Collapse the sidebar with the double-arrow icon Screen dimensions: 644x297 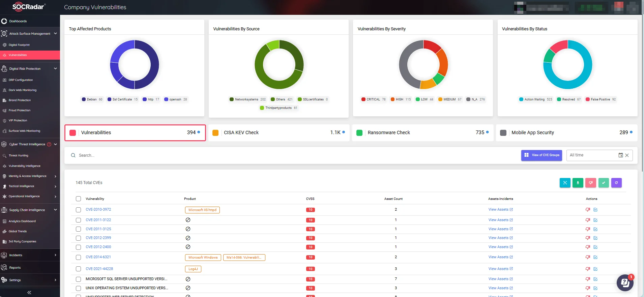pyautogui.click(x=29, y=293)
